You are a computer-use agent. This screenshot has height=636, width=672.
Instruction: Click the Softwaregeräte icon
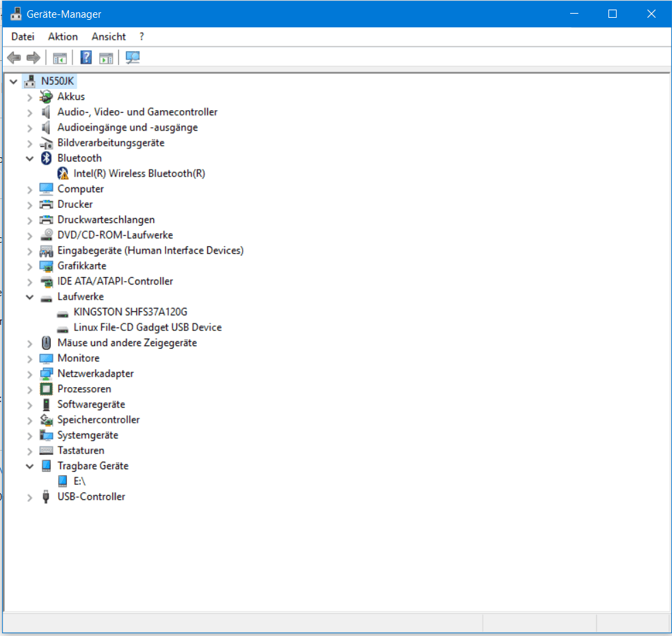click(x=46, y=404)
